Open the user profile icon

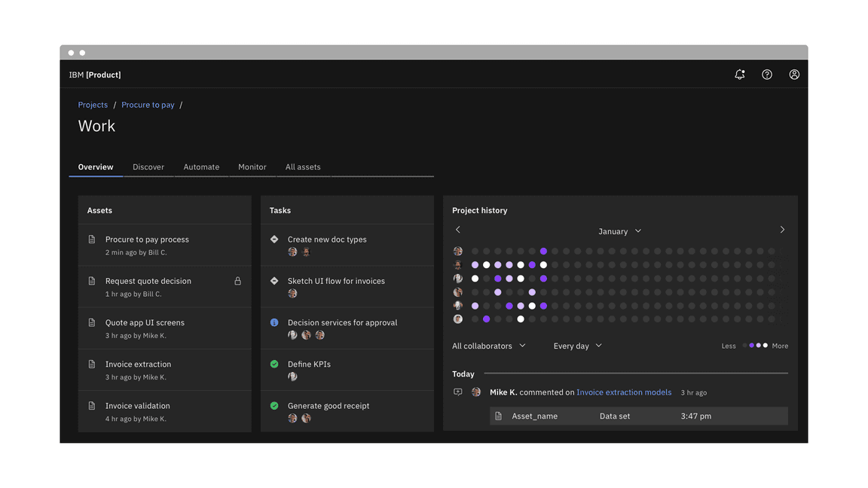coord(794,75)
